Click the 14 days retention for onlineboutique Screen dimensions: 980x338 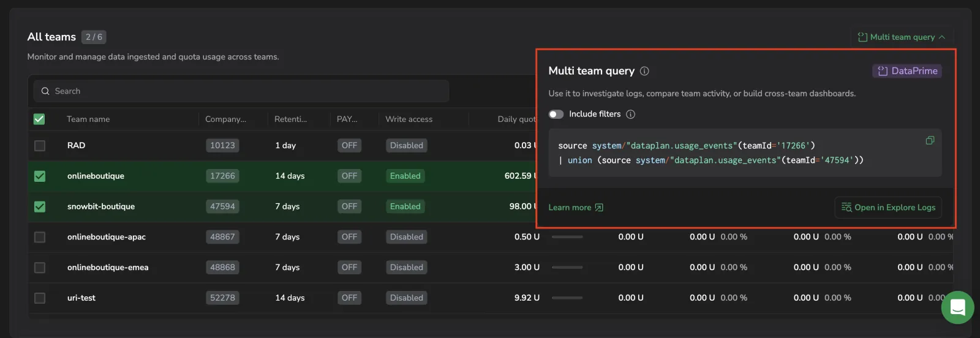(290, 176)
